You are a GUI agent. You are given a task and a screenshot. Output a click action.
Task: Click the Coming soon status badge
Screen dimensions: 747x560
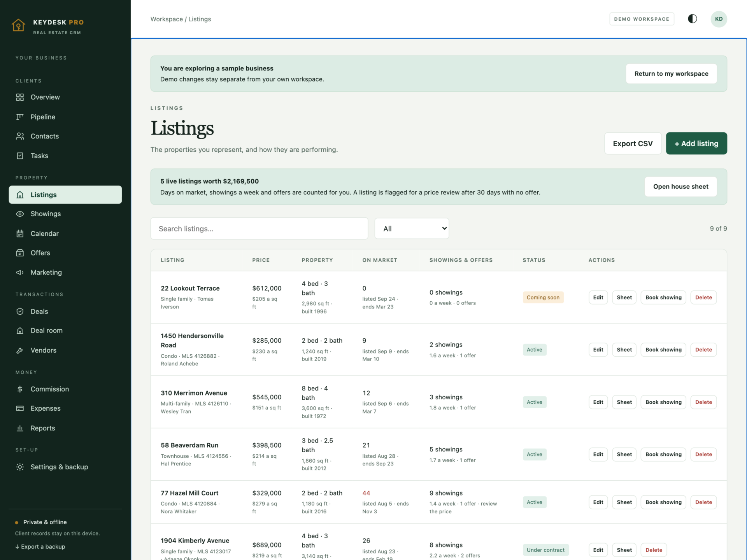[543, 297]
